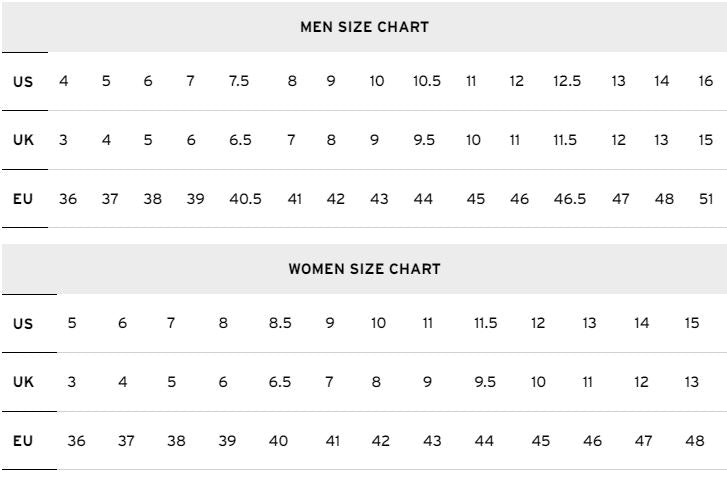Click the MEN SIZE CHART header
This screenshot has height=478, width=727.
pyautogui.click(x=364, y=27)
